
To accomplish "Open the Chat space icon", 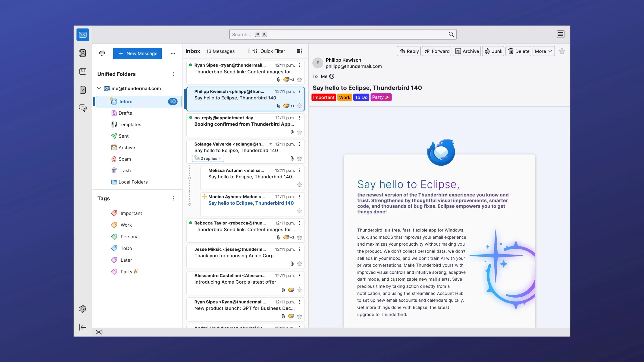I will [83, 108].
